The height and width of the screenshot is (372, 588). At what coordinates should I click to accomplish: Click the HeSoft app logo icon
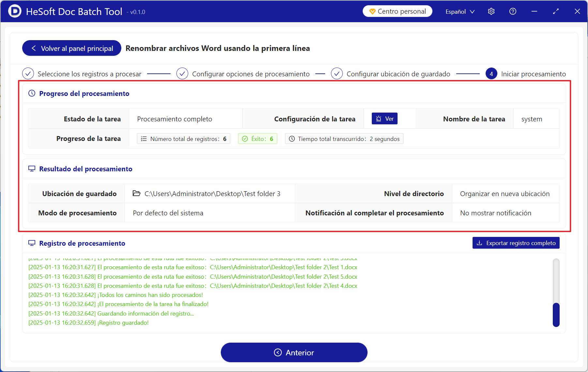pyautogui.click(x=15, y=11)
